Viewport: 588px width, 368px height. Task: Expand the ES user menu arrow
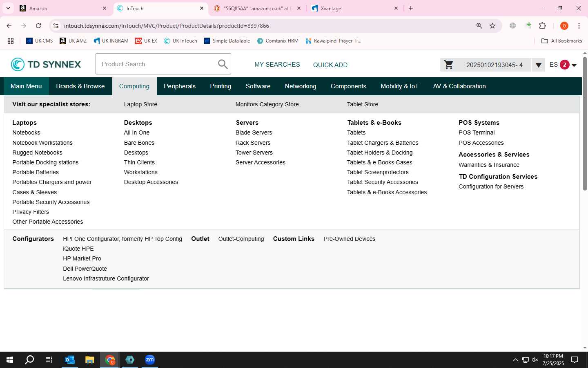coord(574,65)
